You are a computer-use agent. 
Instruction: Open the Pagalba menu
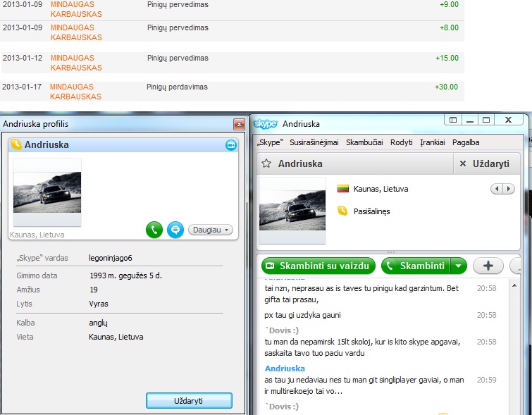tap(466, 142)
